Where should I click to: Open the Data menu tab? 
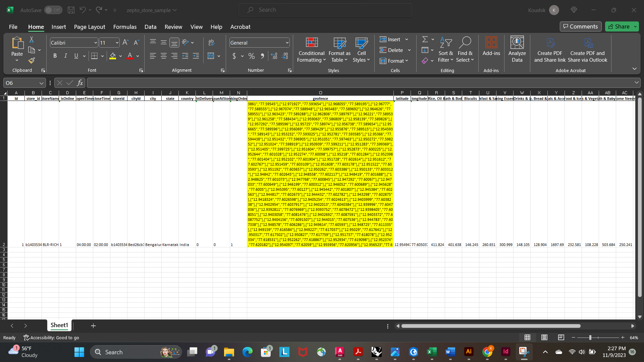point(150,27)
